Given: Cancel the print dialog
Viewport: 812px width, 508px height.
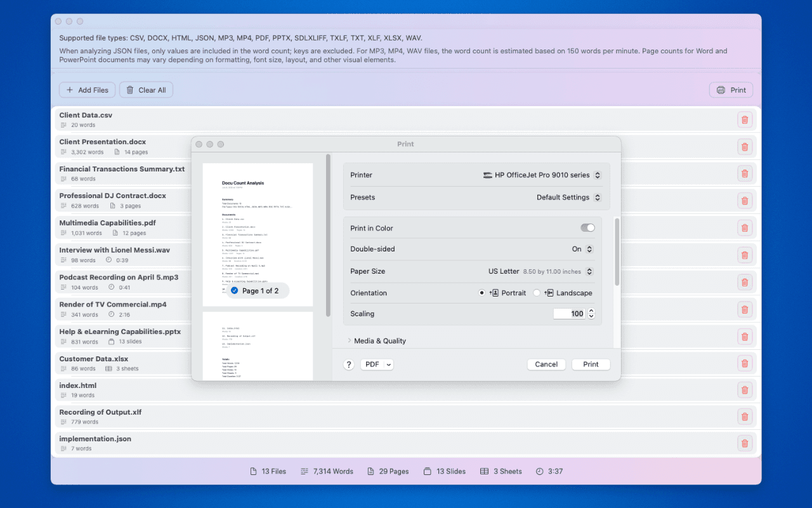Looking at the screenshot, I should click(x=546, y=364).
